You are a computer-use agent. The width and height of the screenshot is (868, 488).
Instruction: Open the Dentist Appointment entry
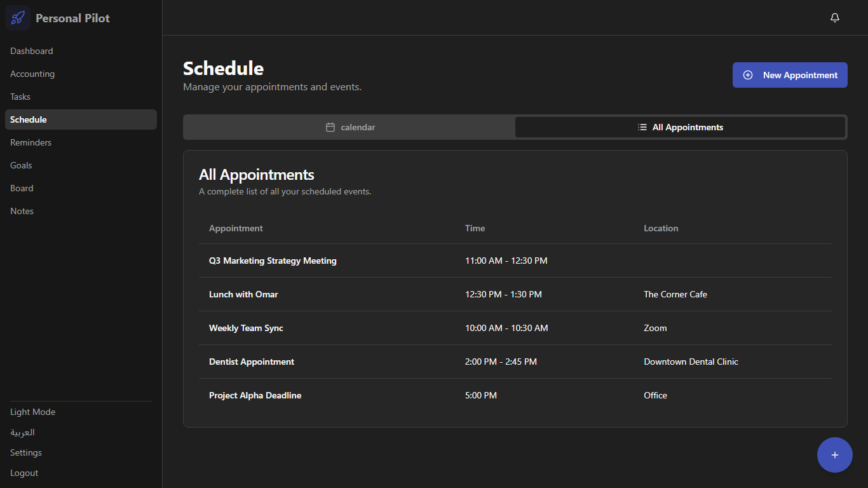click(x=252, y=362)
